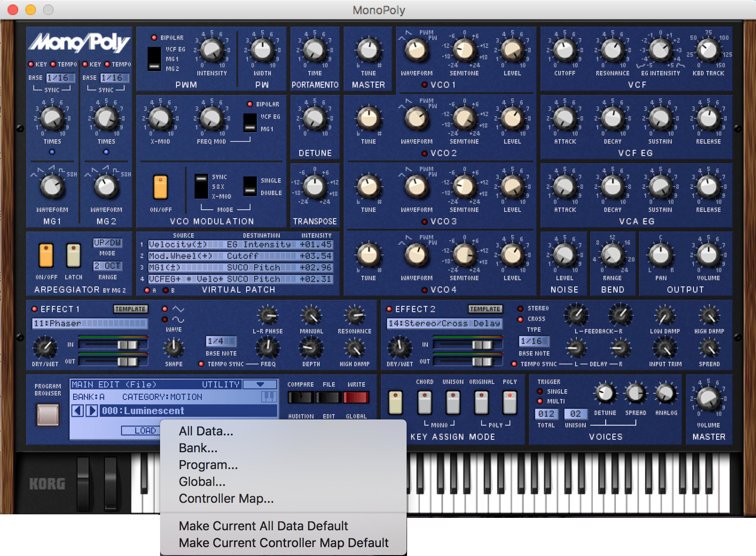Viewport: 756px width, 556px height.
Task: Click the Effect 2 Spread knob
Action: point(709,348)
